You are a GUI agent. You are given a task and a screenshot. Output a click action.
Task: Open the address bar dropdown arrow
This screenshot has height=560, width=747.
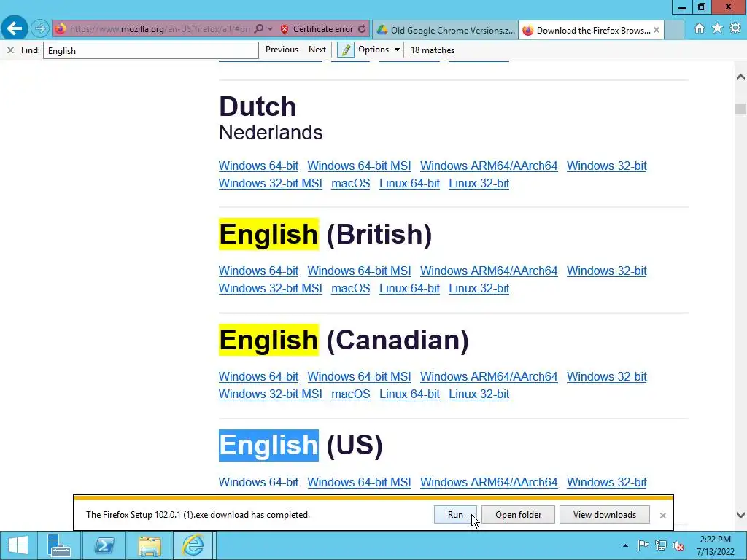click(x=270, y=29)
